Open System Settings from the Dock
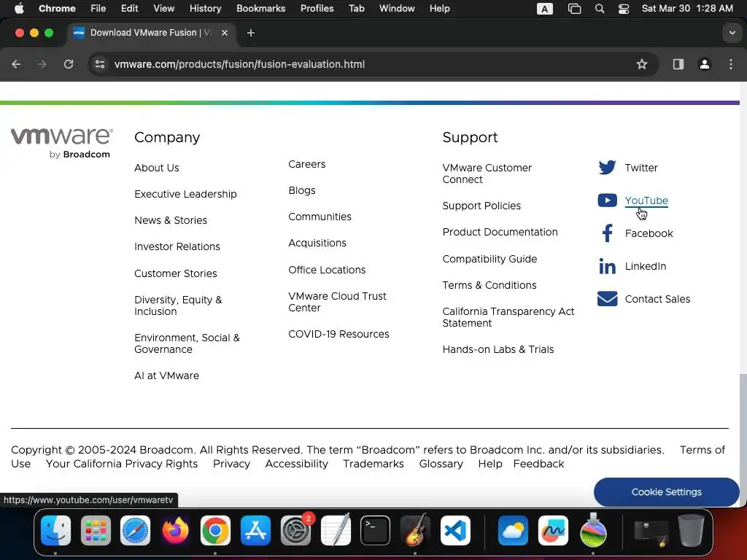 (295, 531)
